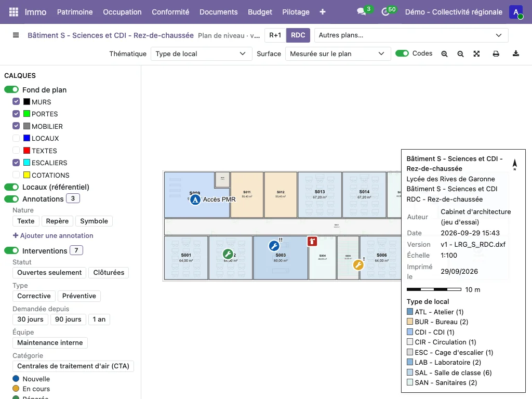Click the zoom in magnifier icon

(444, 54)
